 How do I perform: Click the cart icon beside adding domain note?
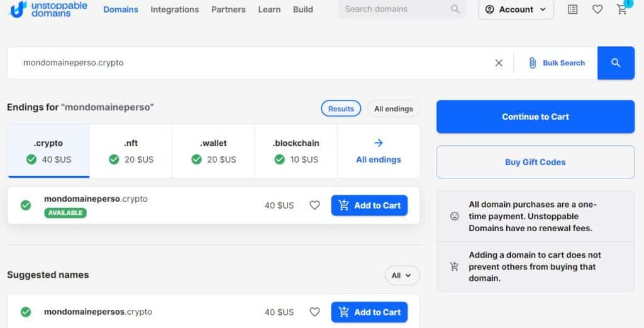tap(454, 266)
